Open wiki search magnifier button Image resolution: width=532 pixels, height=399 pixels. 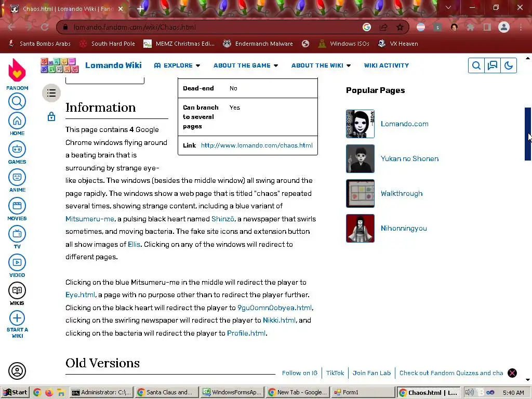[476, 65]
